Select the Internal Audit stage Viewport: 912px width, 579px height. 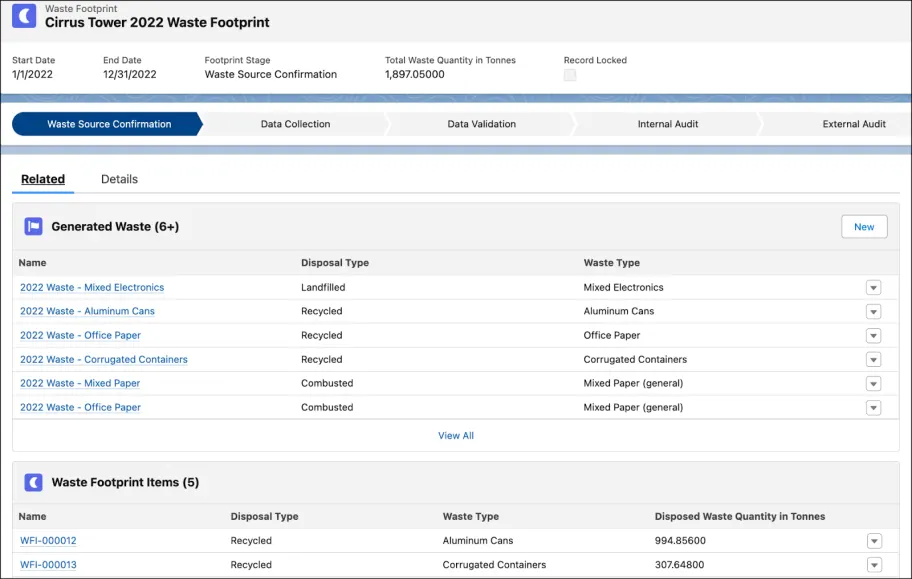tap(668, 124)
